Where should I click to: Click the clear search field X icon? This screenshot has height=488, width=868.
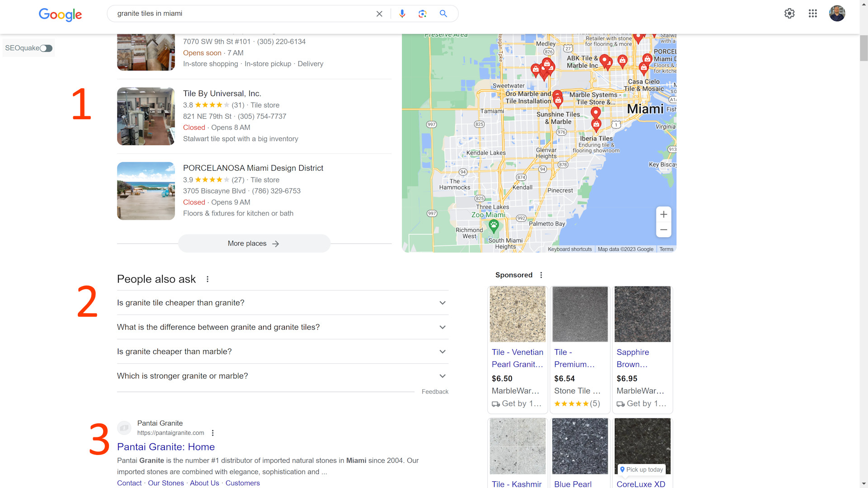pos(378,14)
